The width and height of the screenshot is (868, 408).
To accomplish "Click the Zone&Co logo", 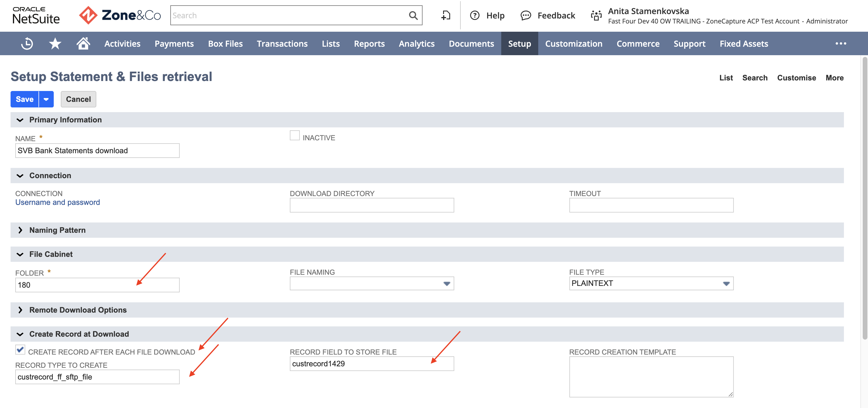I will click(x=120, y=16).
